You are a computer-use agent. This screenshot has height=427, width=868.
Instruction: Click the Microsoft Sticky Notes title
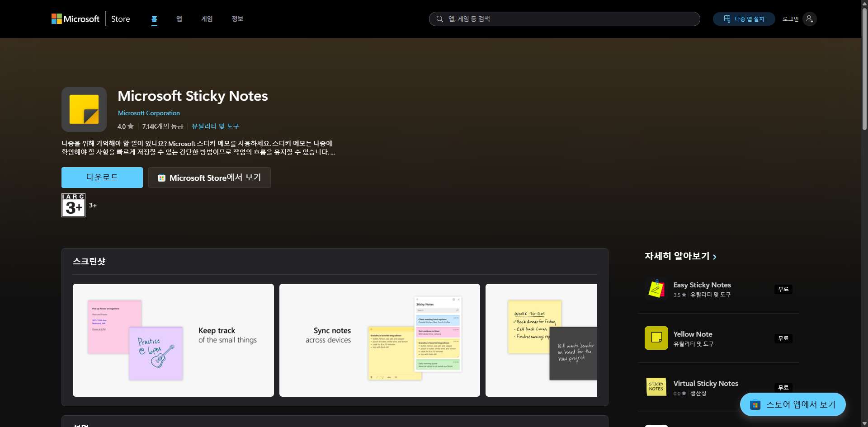point(193,96)
